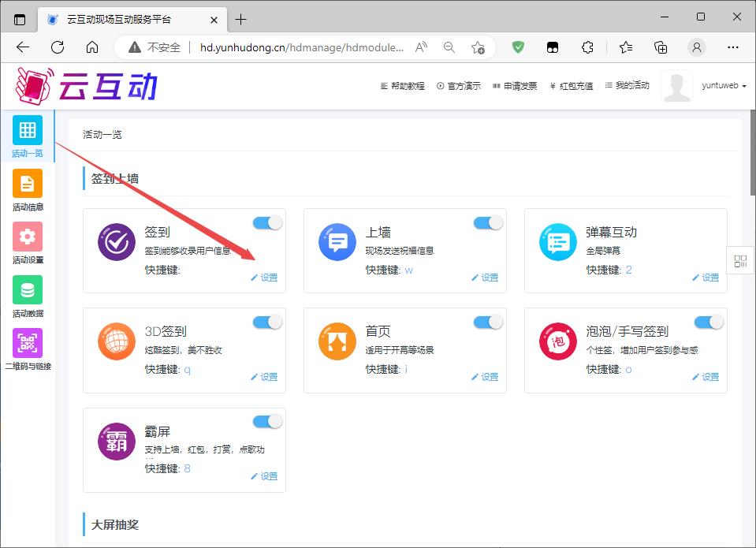Toggle the 首页 module switch
756x548 pixels.
pyautogui.click(x=489, y=322)
